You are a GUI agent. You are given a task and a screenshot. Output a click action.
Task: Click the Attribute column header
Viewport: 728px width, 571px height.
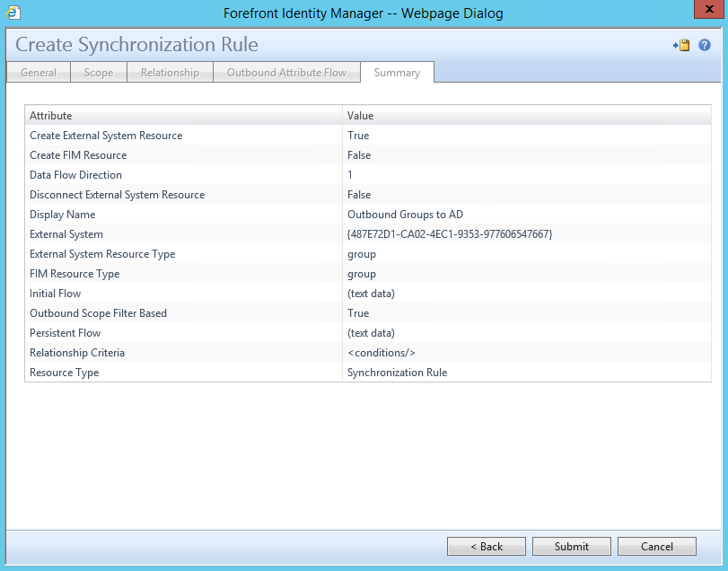183,116
